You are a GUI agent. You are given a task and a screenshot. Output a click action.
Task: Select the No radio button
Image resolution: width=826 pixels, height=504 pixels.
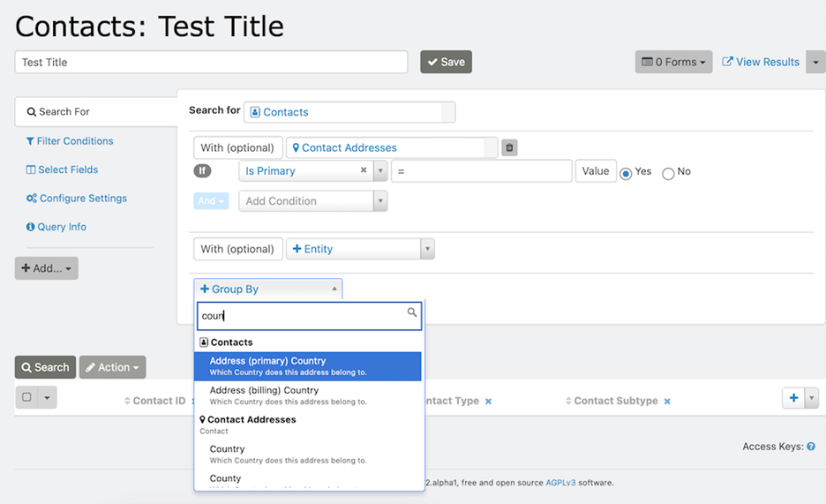point(668,173)
